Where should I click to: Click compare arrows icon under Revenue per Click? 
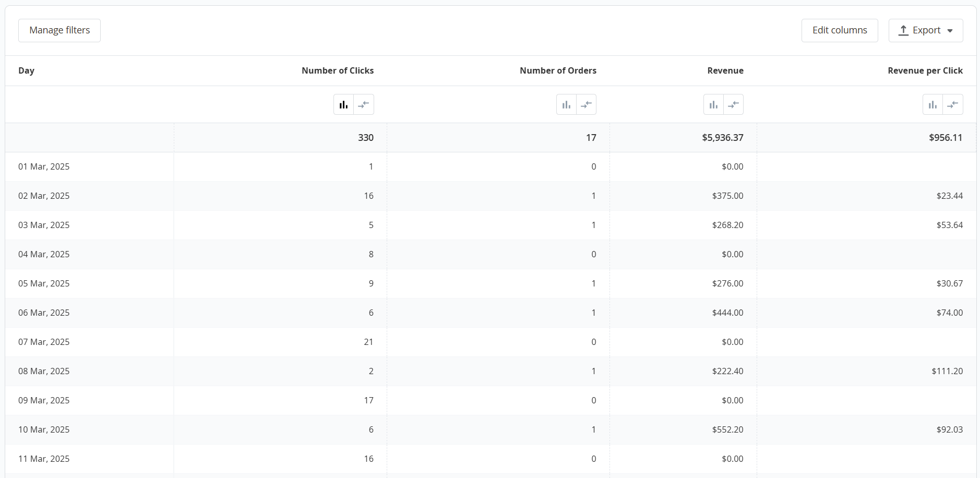953,104
